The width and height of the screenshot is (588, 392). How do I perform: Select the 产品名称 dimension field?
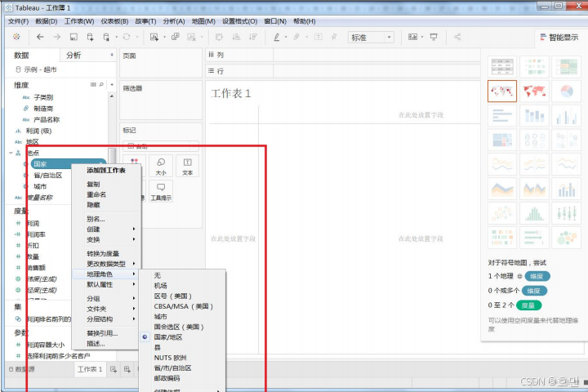tap(47, 120)
